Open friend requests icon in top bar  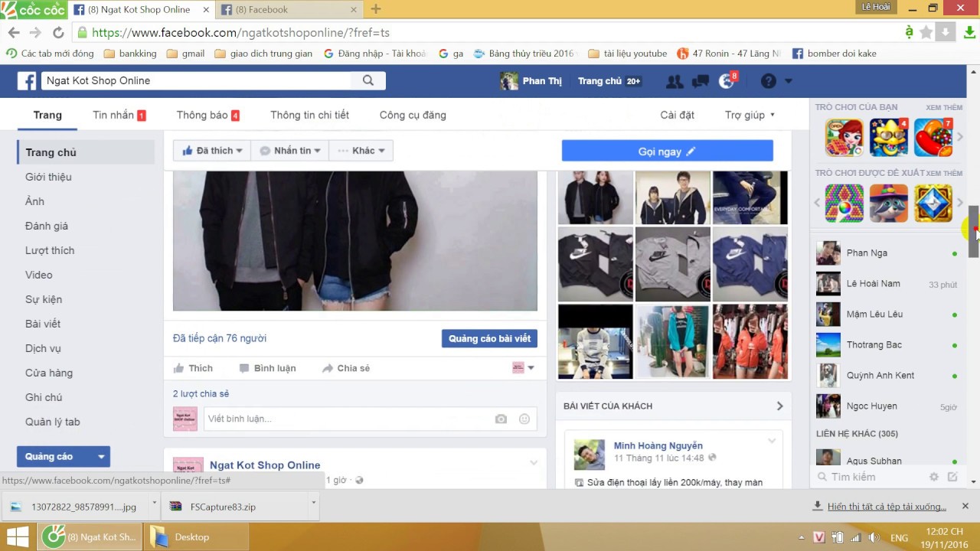(x=674, y=80)
